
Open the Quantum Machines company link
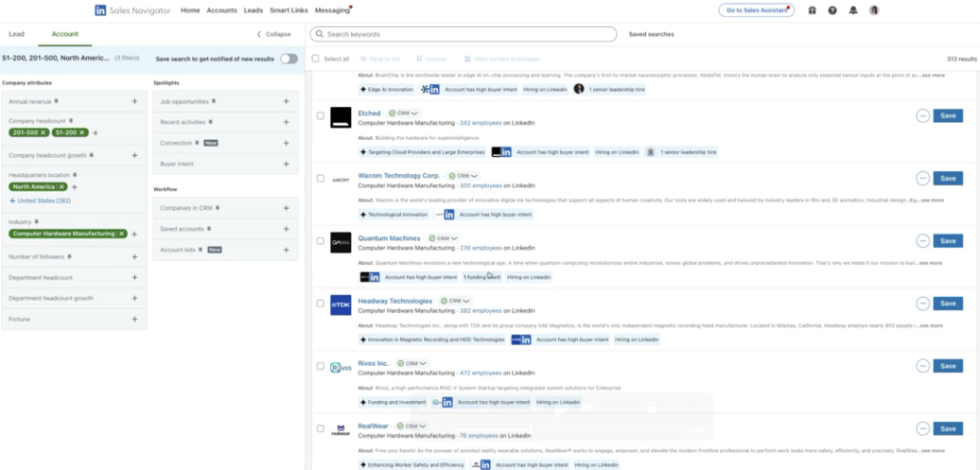click(389, 238)
